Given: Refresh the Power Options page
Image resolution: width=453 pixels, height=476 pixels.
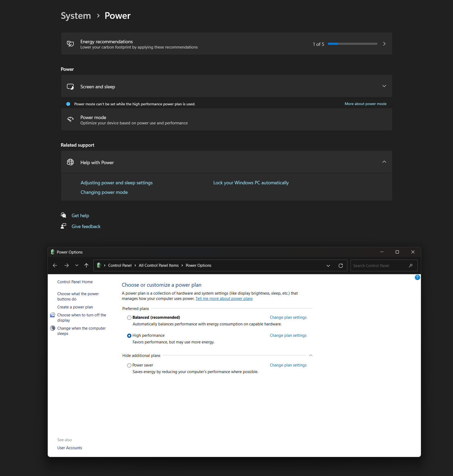Looking at the screenshot, I should point(341,265).
